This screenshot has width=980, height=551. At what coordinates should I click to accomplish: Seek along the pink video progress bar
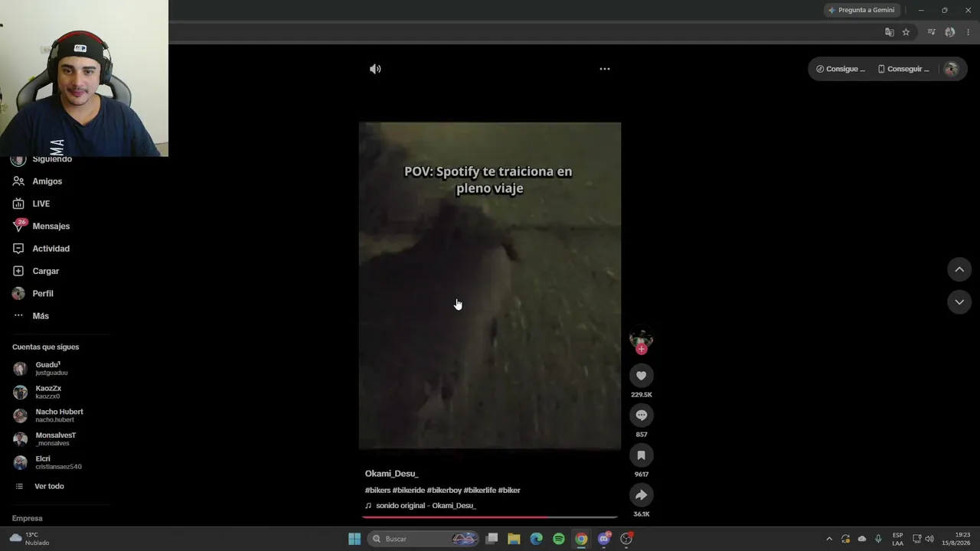click(490, 517)
